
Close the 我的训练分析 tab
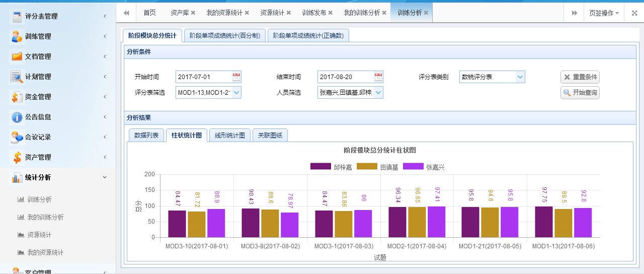tap(384, 13)
